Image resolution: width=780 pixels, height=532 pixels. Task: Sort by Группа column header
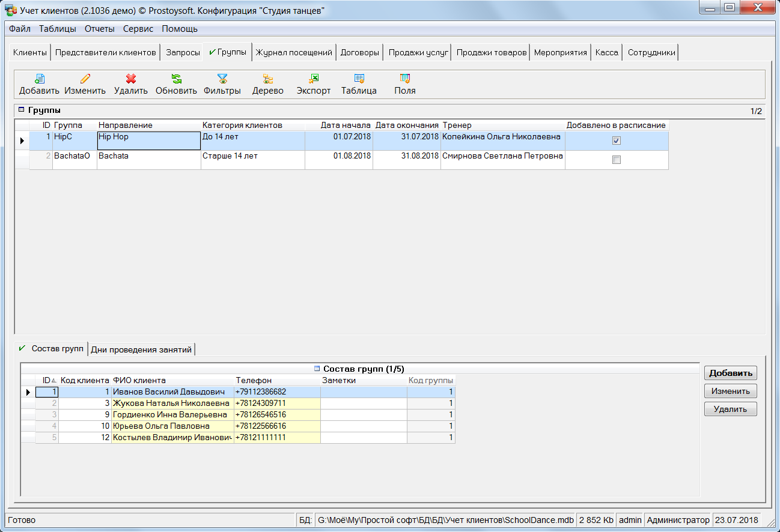pyautogui.click(x=75, y=125)
